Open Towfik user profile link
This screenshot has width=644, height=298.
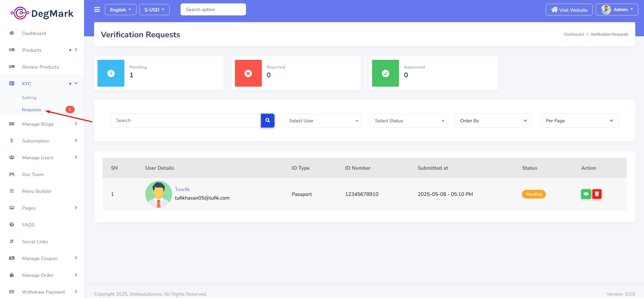(x=182, y=189)
